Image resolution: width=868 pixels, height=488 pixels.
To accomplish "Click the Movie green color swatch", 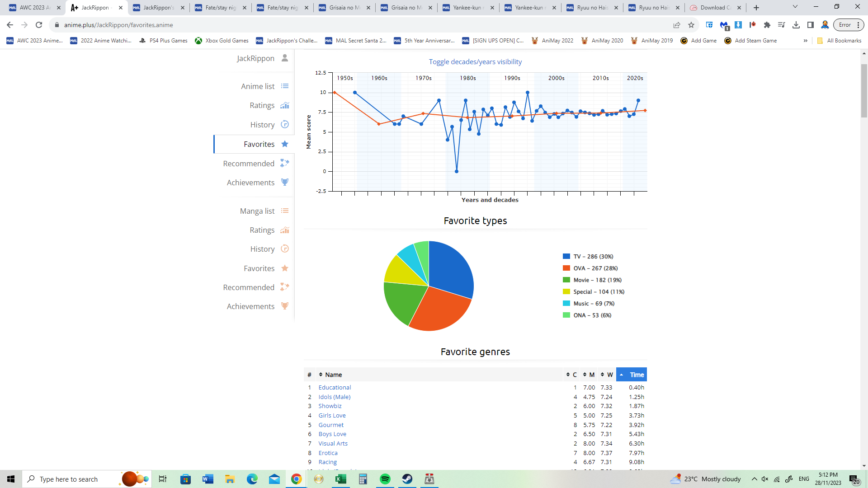I will 566,280.
